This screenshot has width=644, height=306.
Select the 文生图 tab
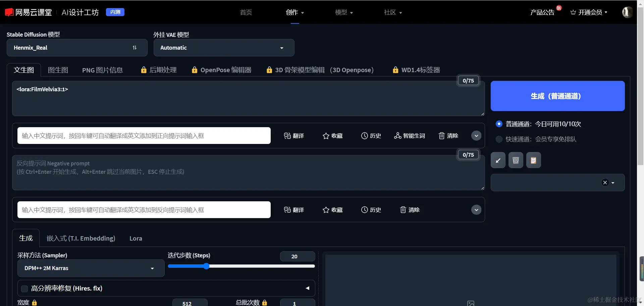pos(24,70)
